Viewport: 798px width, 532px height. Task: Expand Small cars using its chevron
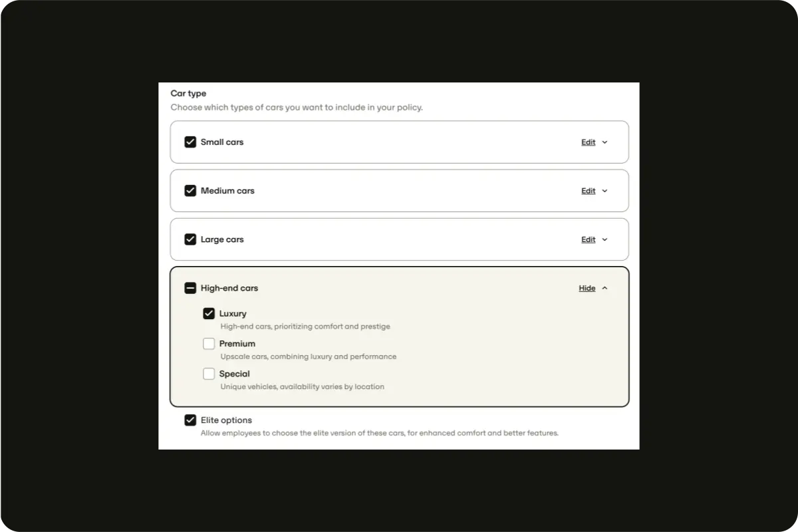click(x=604, y=142)
